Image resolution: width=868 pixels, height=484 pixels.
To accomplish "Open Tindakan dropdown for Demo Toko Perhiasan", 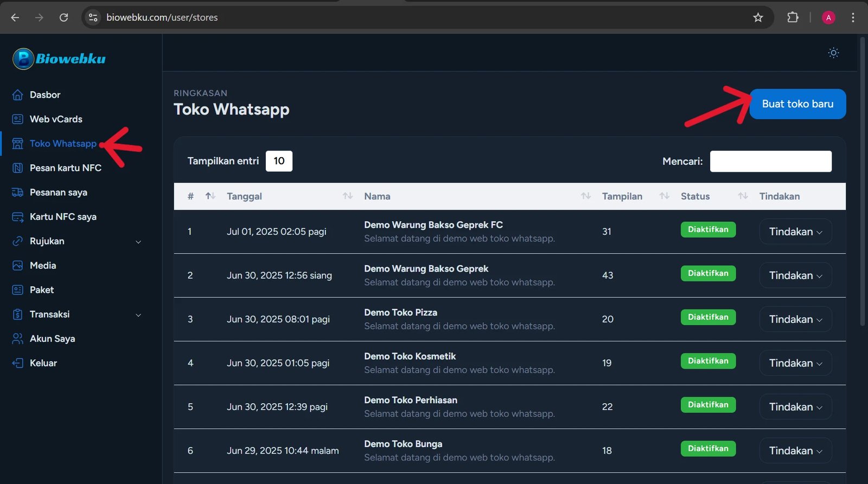I will coord(795,407).
